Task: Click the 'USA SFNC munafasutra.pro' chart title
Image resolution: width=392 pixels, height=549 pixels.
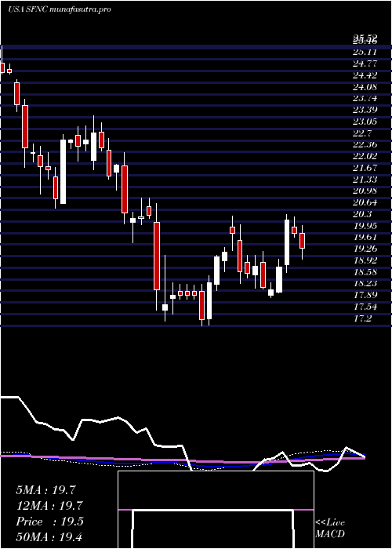Action: tap(60, 9)
